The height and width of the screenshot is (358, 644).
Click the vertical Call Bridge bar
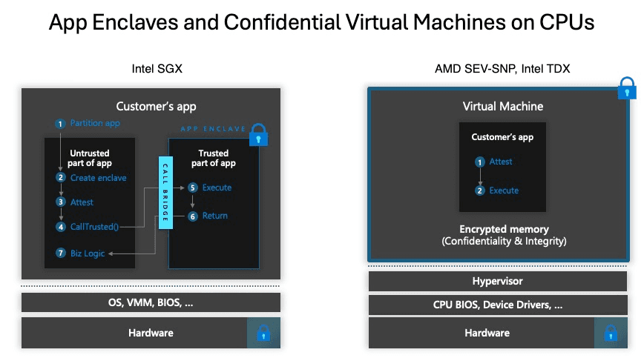pyautogui.click(x=165, y=192)
